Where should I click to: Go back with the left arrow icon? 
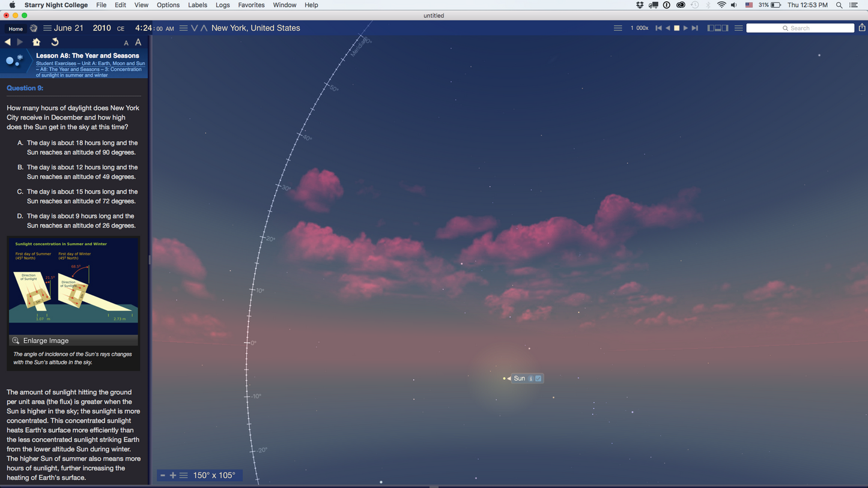pyautogui.click(x=8, y=42)
